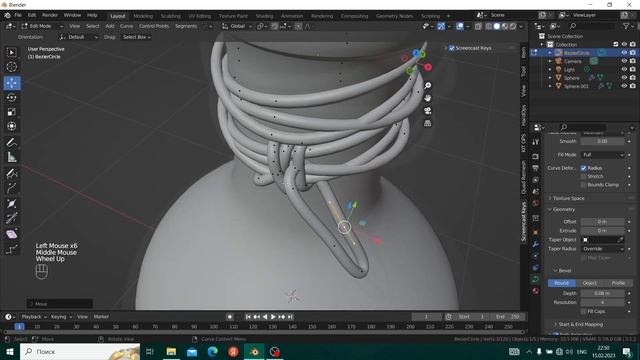Activate the Transform tool

[x=11, y=126]
